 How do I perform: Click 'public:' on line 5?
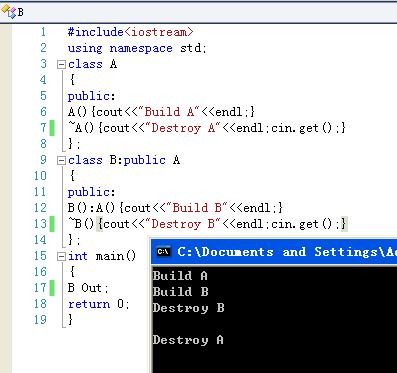coord(91,97)
